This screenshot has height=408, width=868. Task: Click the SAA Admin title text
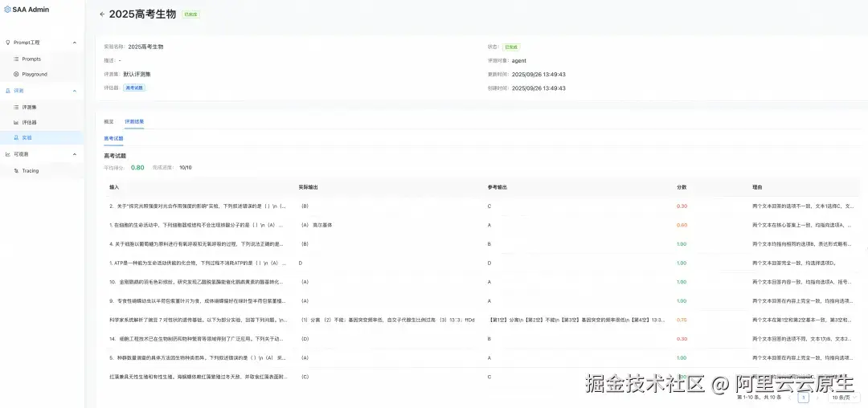tap(31, 10)
